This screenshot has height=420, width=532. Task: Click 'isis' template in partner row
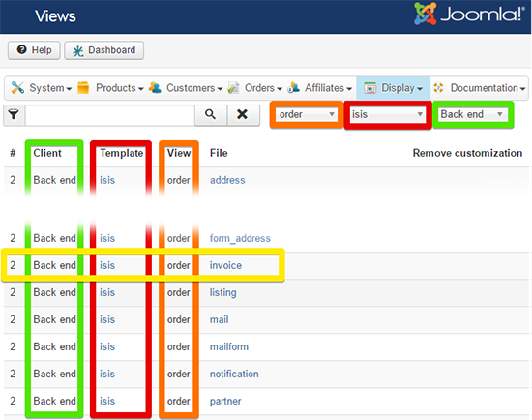107,401
